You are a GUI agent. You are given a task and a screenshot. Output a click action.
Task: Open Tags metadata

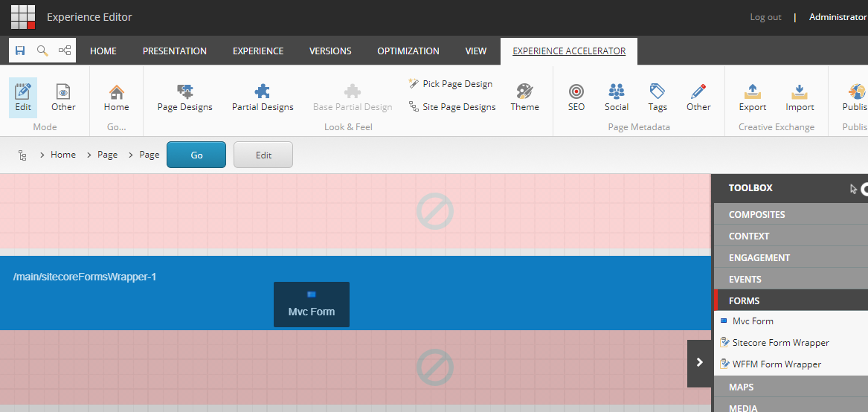pyautogui.click(x=658, y=97)
